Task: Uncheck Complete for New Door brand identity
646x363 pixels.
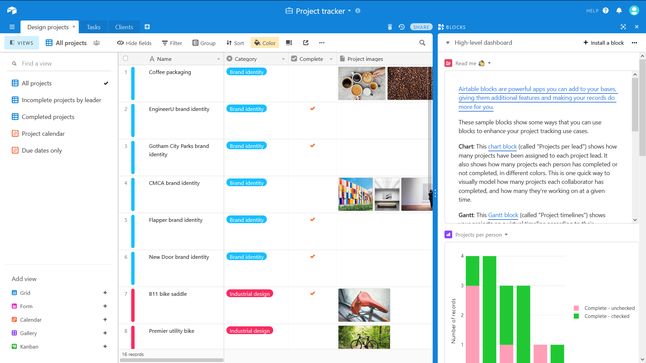Action: tap(312, 257)
